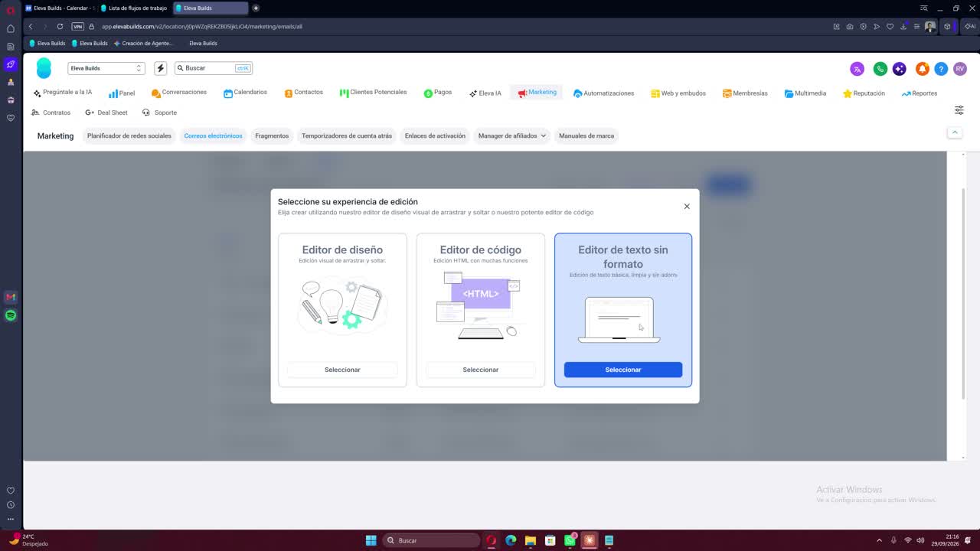Screen dimensions: 980x551
Task: Click the lightning bolt quick actions icon
Action: [161, 68]
